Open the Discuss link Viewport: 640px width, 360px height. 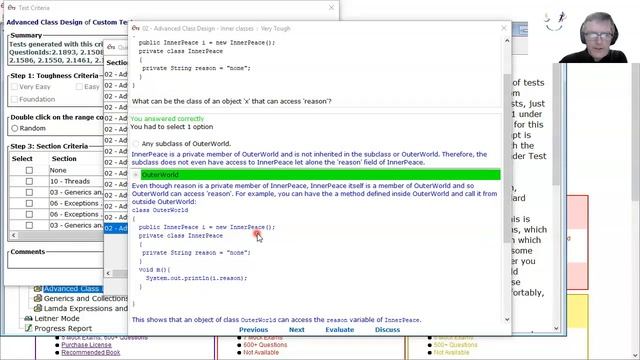coord(387,330)
